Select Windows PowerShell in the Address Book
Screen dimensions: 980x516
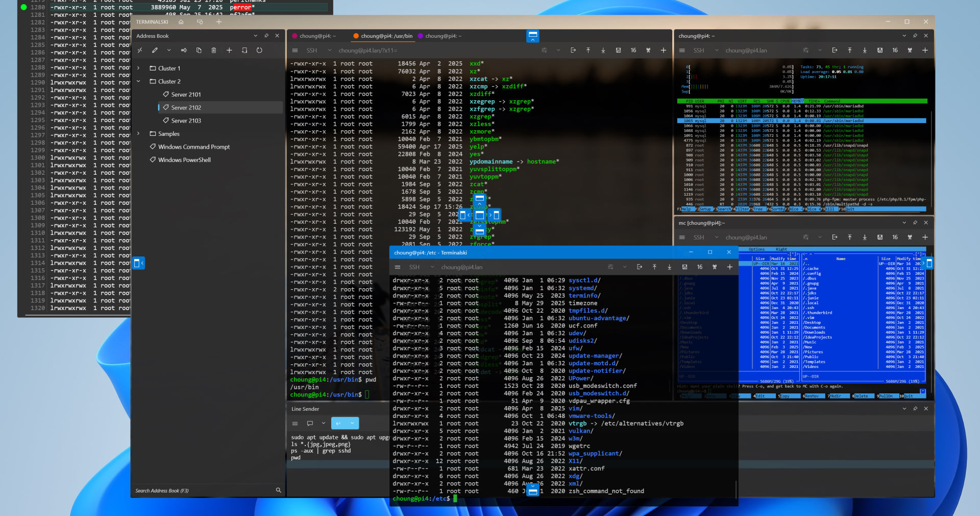click(184, 160)
